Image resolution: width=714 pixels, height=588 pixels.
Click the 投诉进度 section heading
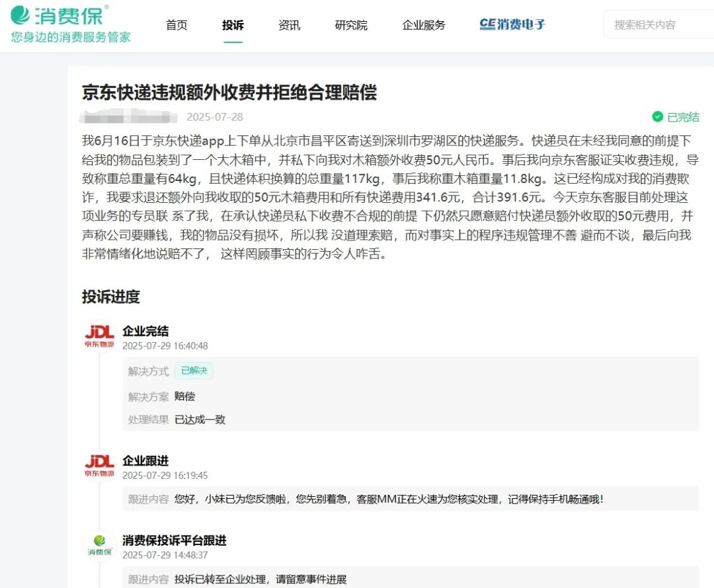tap(110, 297)
